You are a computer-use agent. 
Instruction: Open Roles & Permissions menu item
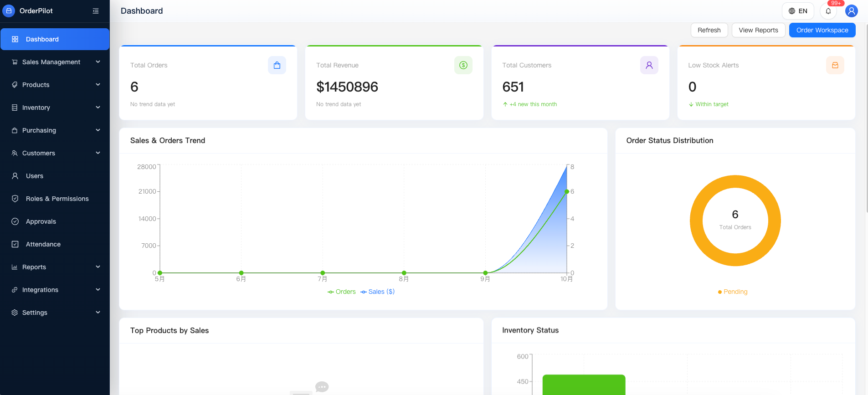click(x=55, y=199)
